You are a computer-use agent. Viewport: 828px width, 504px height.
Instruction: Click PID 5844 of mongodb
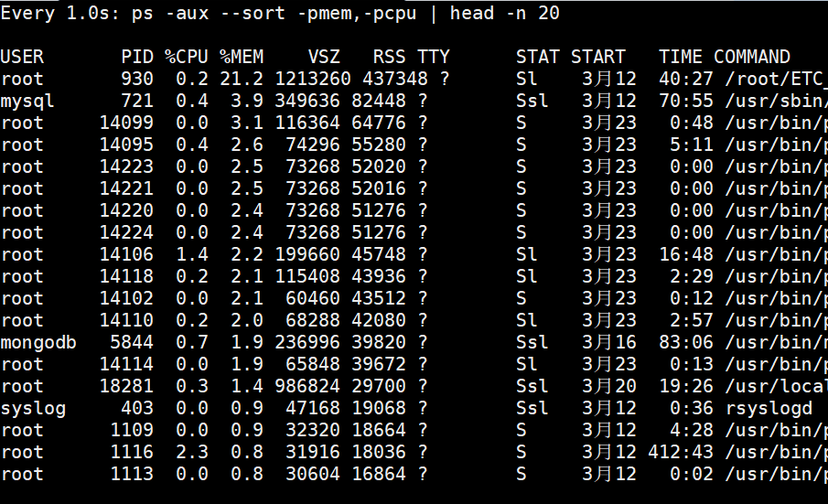point(132,342)
